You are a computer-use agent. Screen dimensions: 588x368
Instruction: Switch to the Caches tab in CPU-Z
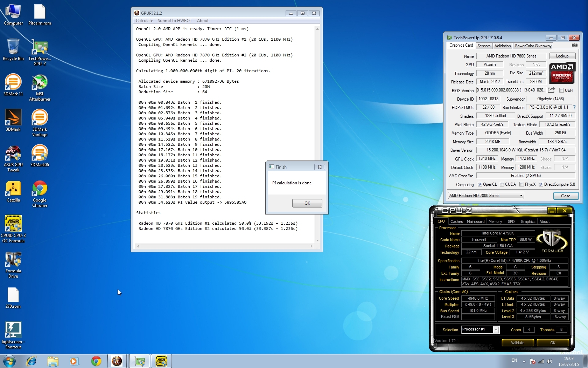[456, 222]
